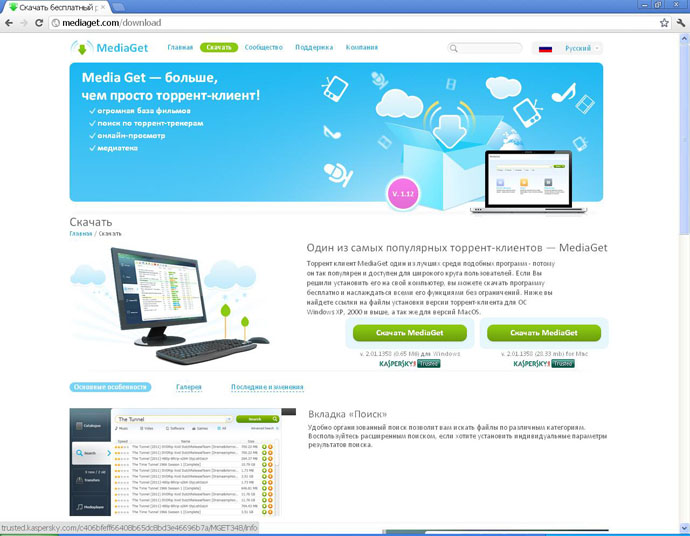Click the banner text огромная база фильмов
Image resolution: width=690 pixels, height=536 pixels.
144,111
